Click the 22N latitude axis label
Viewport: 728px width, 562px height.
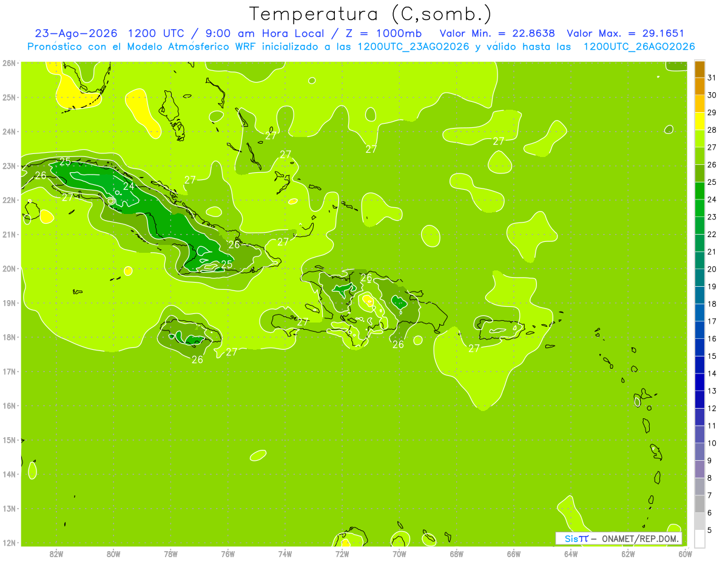tap(9, 200)
